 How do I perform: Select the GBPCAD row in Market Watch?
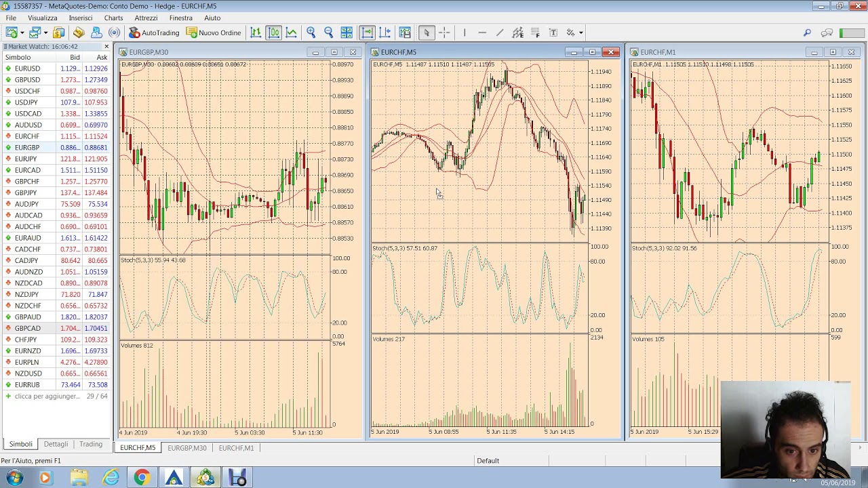tap(56, 328)
